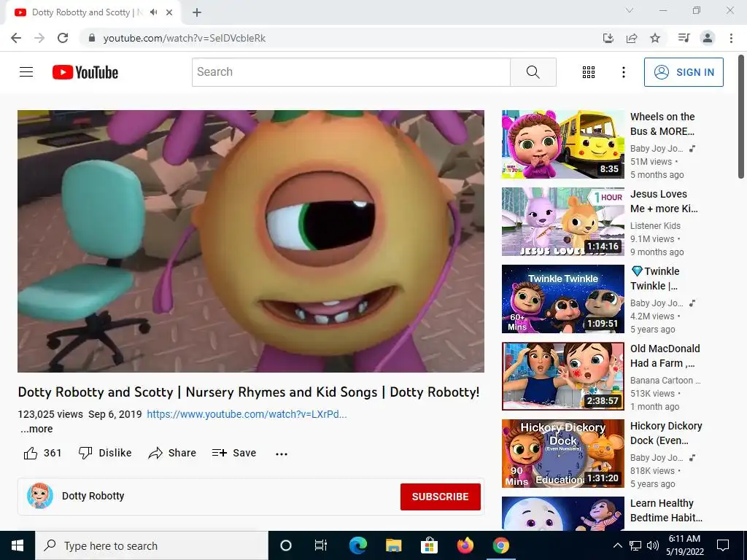The height and width of the screenshot is (560, 747).
Task: Click the taskbar 'Type here to search' box
Action: click(x=152, y=545)
